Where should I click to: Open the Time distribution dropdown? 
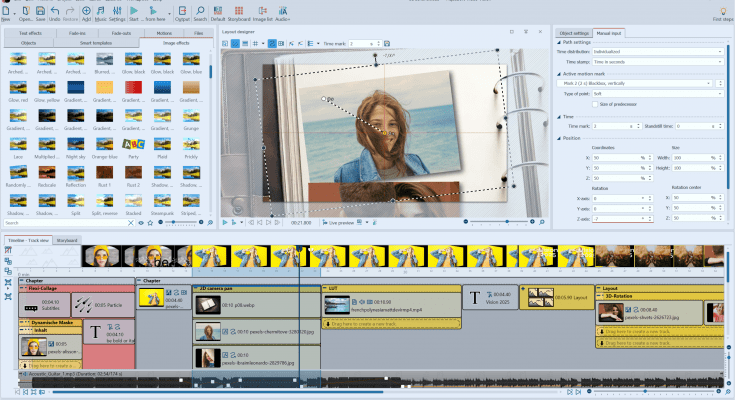point(658,52)
